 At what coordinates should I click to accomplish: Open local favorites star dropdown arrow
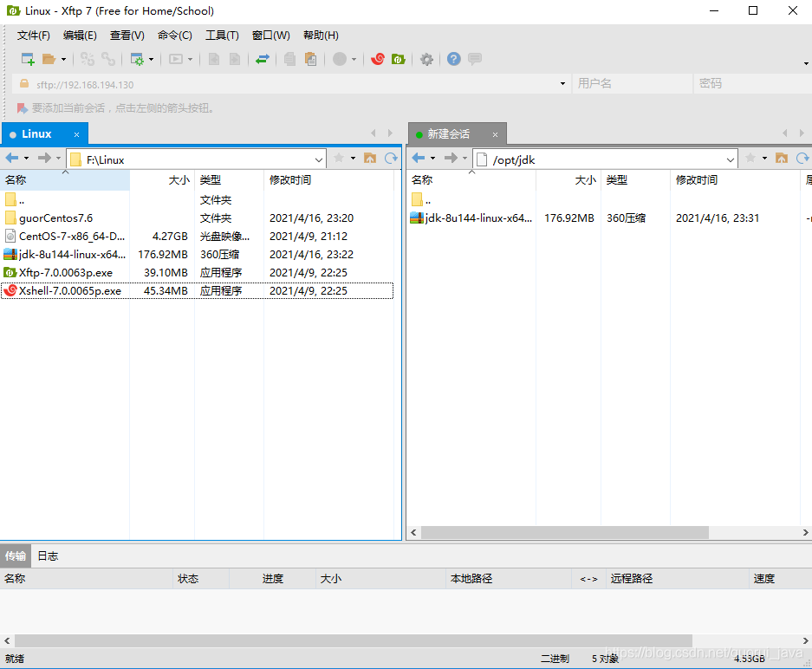click(354, 159)
